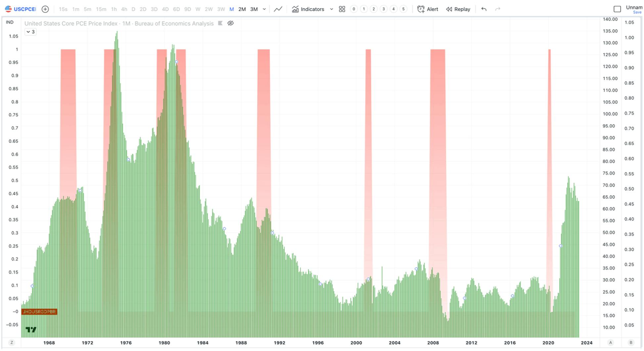Click the USCPCEI symbol search button
644x351 pixels.
(x=21, y=9)
